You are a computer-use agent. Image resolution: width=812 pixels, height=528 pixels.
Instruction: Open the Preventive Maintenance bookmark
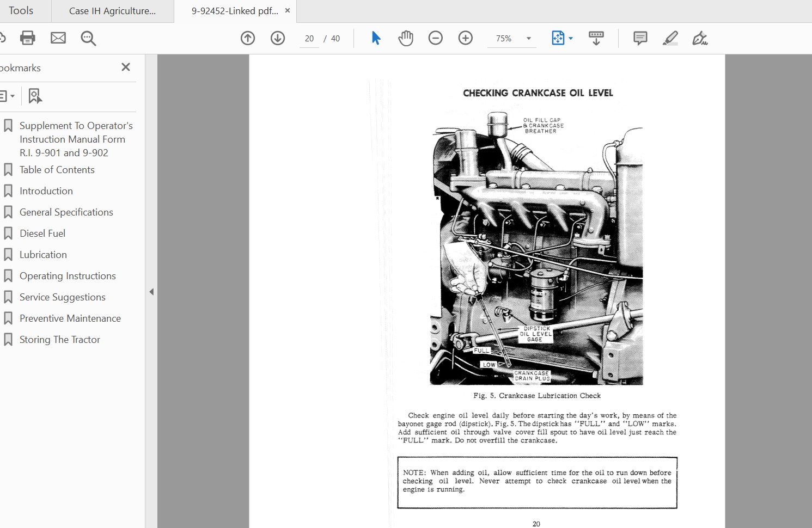[x=70, y=318]
